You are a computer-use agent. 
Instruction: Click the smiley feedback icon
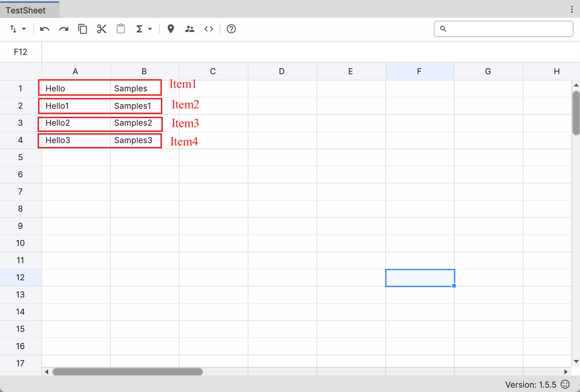[565, 384]
